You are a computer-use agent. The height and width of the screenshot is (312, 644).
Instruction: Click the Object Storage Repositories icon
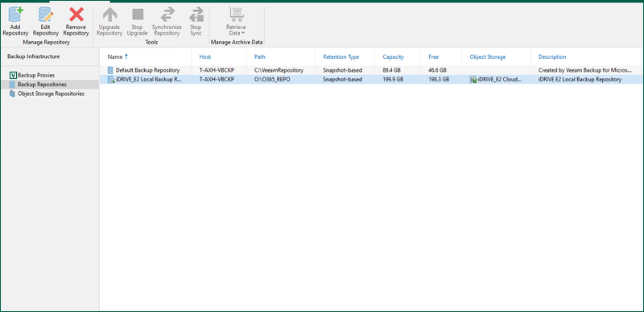click(x=12, y=94)
